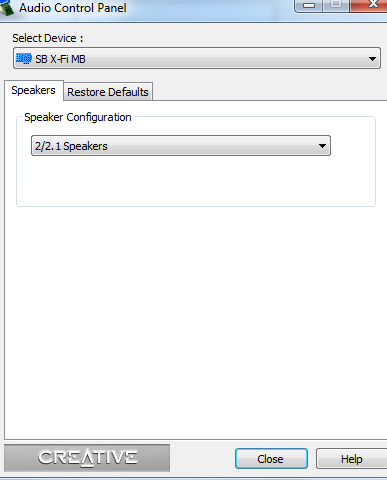Click the empty tab strip beside Restore Defaults

point(269,91)
